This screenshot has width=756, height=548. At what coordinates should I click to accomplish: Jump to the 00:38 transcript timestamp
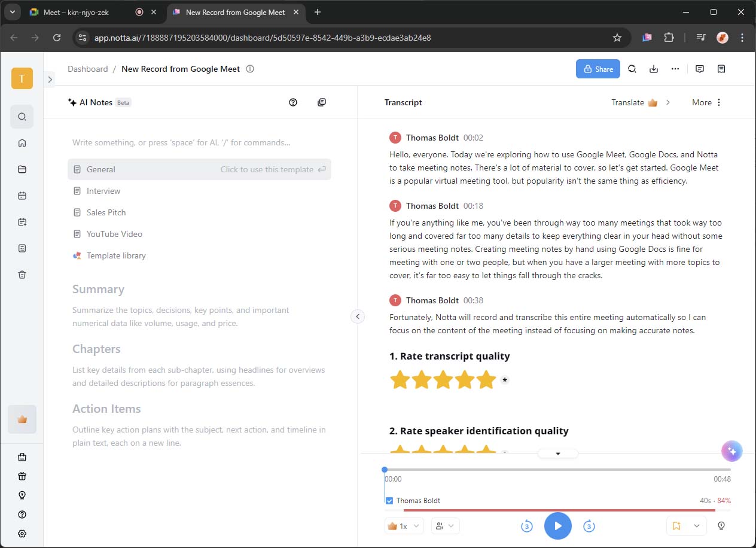pos(473,300)
